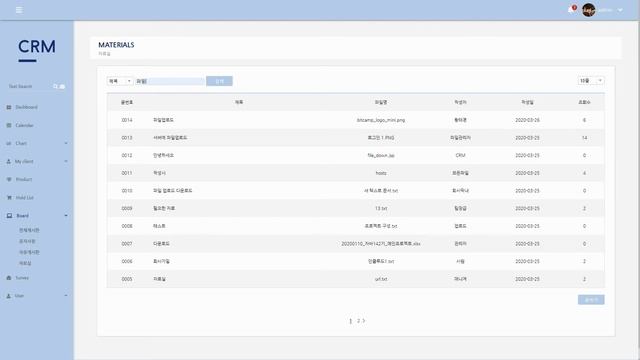This screenshot has height=360, width=640.
Task: Open 자유게시판 under Board
Action: pos(29,252)
